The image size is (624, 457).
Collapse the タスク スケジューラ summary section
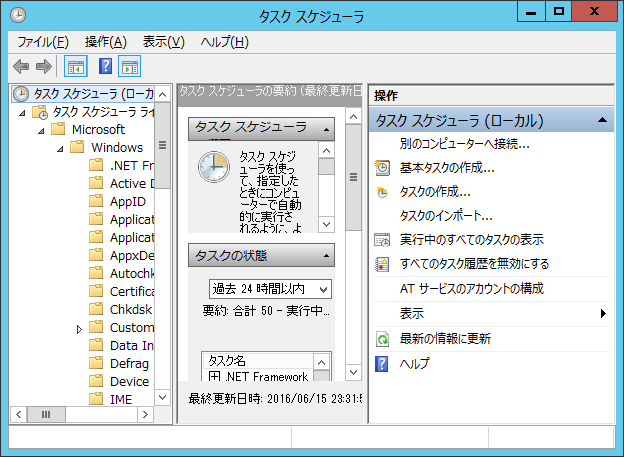coord(326,129)
